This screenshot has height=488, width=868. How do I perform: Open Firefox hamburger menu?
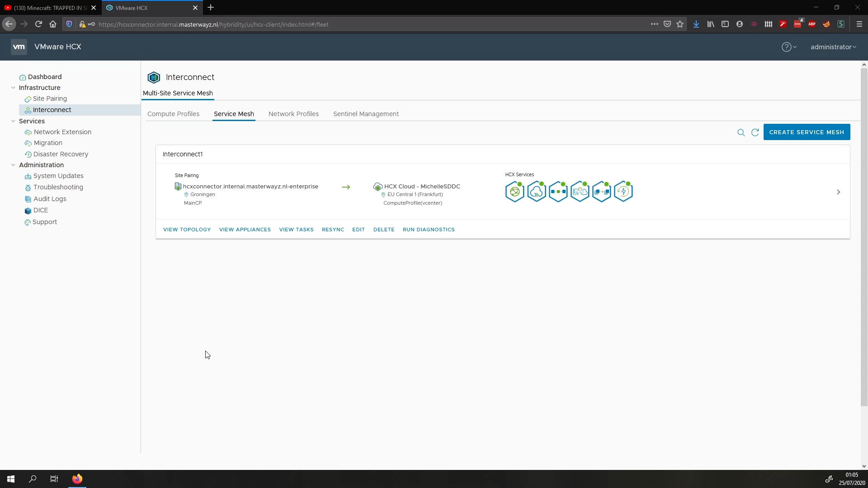tap(859, 24)
